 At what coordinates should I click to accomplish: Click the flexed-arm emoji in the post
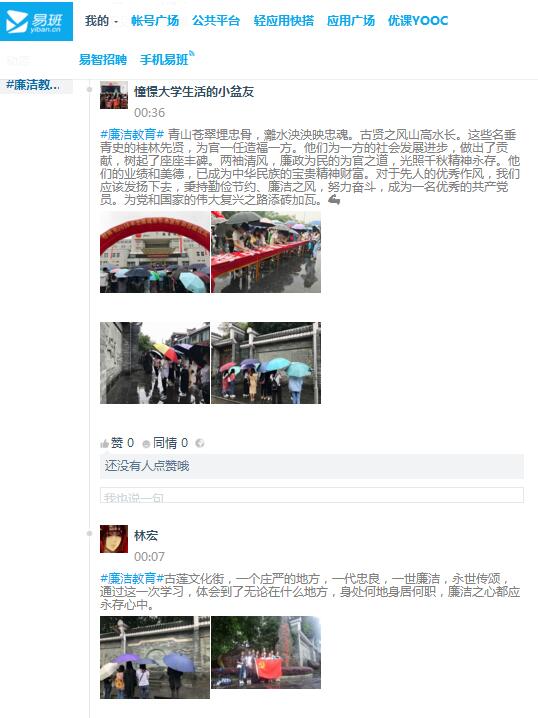click(x=335, y=200)
